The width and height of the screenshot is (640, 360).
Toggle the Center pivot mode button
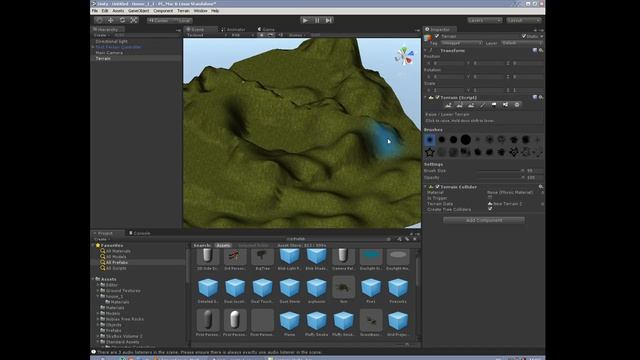[158, 20]
